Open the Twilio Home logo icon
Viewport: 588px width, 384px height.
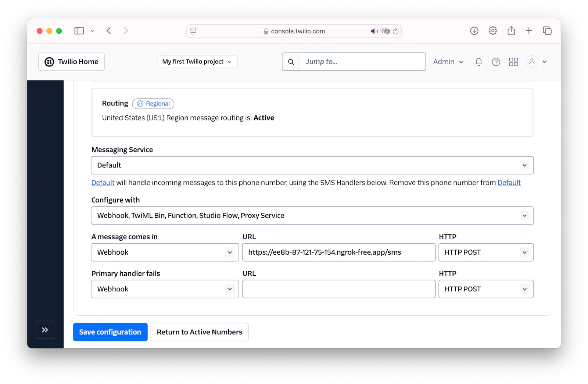tap(49, 61)
